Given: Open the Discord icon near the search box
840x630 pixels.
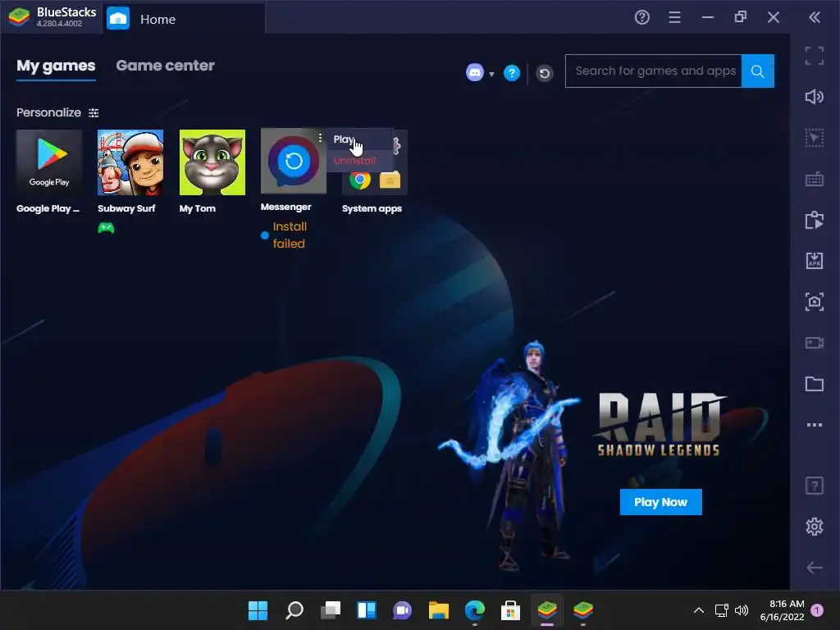Looking at the screenshot, I should (x=475, y=72).
